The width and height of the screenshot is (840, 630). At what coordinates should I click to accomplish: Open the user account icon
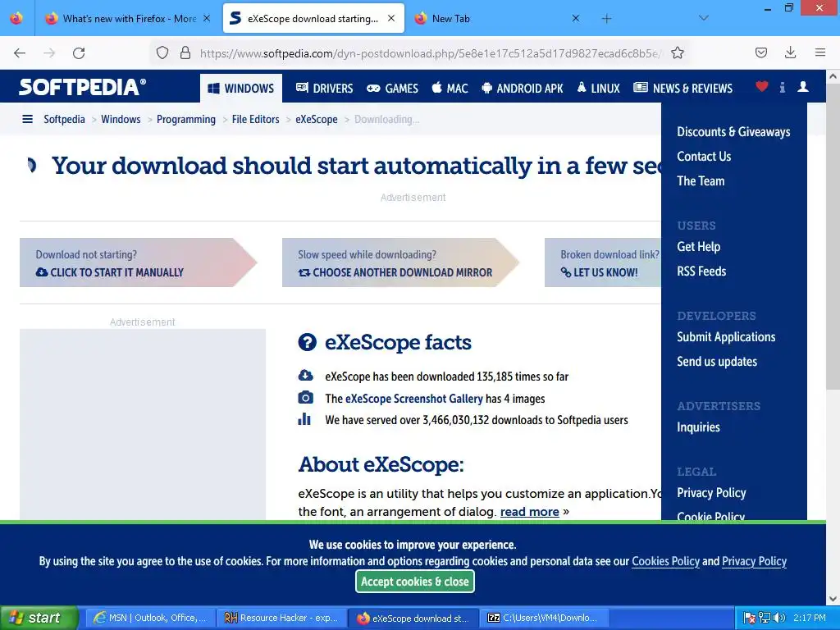803,86
